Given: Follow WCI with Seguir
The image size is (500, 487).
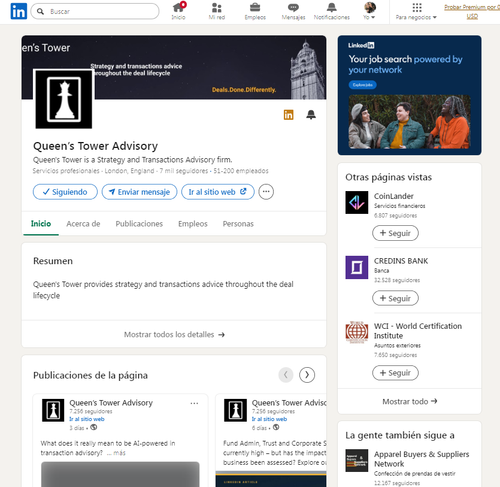Looking at the screenshot, I should [395, 373].
